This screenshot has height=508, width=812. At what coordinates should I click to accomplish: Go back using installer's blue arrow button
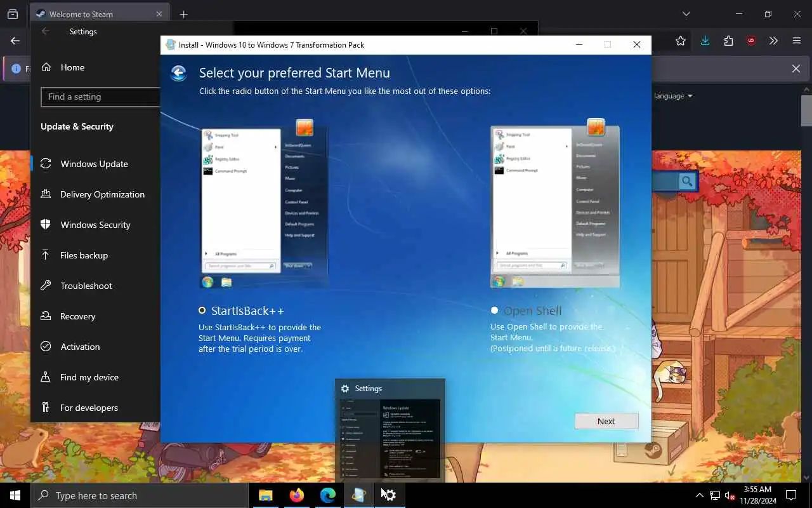pos(179,73)
